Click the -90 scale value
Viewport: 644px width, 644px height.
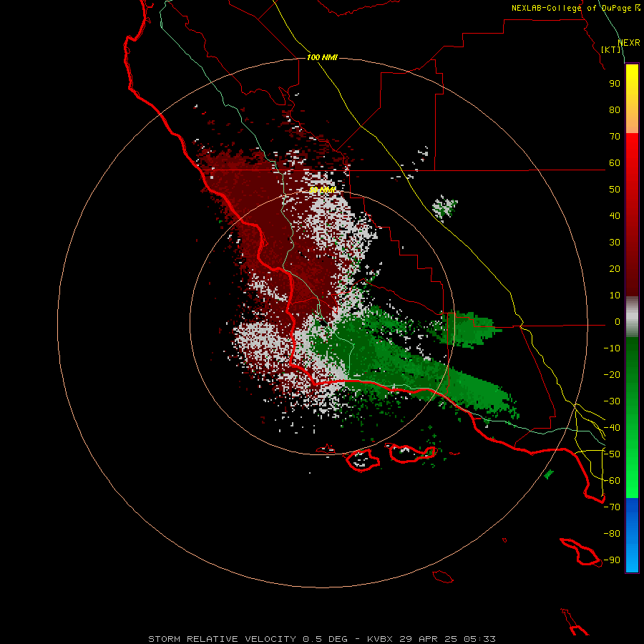pos(612,560)
